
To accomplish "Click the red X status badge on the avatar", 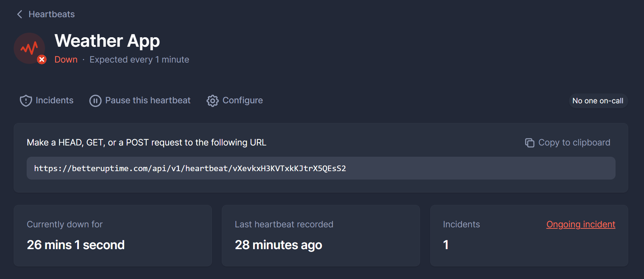I will pos(42,59).
